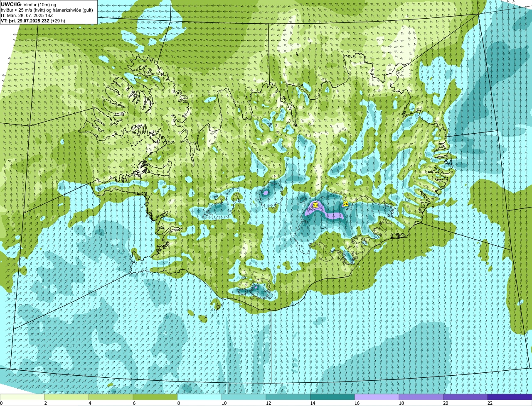
Task: Click the '20' tick label on the scale
Action: [x=446, y=403]
